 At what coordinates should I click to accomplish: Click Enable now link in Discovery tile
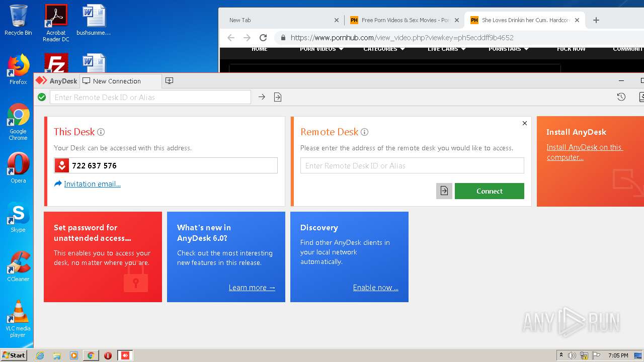pos(375,288)
